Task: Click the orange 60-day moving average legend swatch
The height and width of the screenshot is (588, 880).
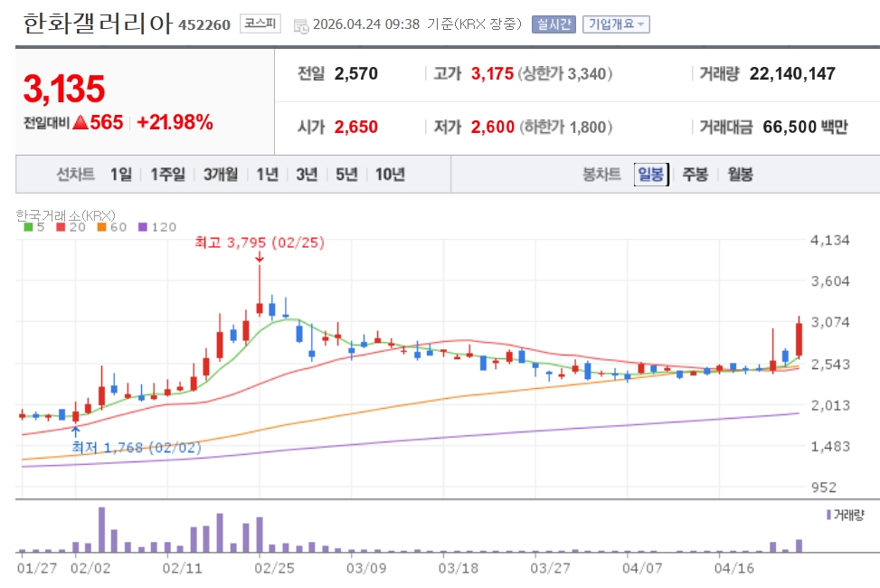Action: [101, 227]
